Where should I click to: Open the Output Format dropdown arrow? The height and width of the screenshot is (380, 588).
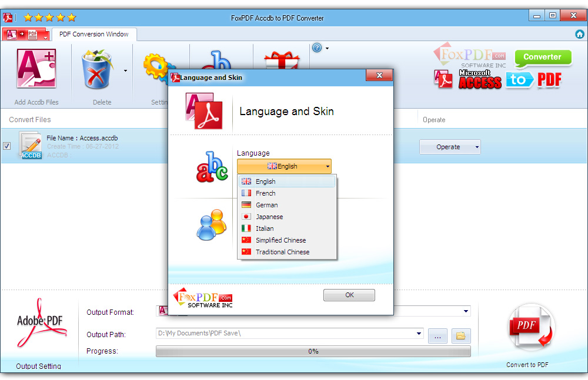[466, 311]
